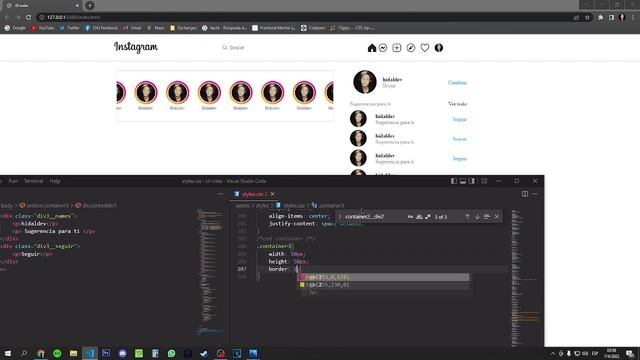Viewport: 640px width, 360px height.
Task: Close the styles.css tab
Action: (x=273, y=194)
